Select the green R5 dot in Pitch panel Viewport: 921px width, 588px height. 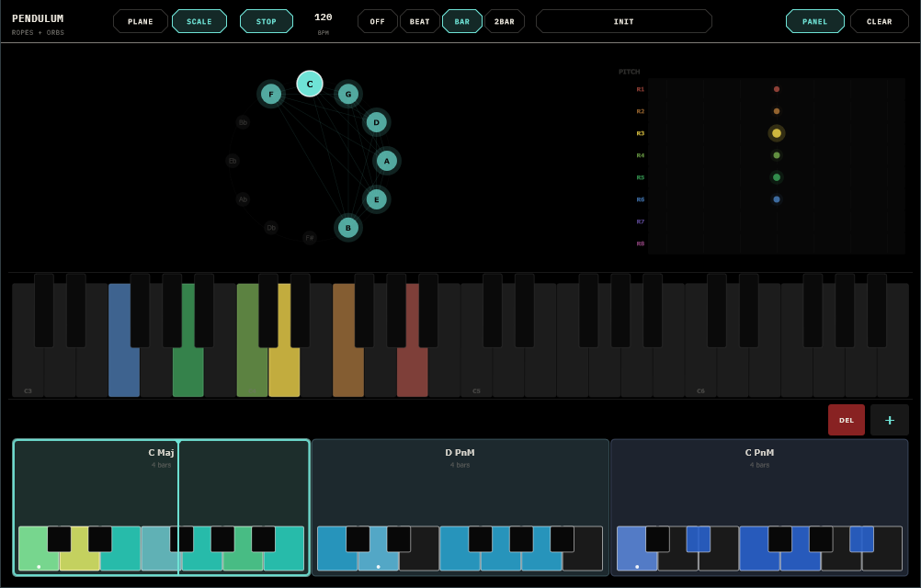coord(777,177)
